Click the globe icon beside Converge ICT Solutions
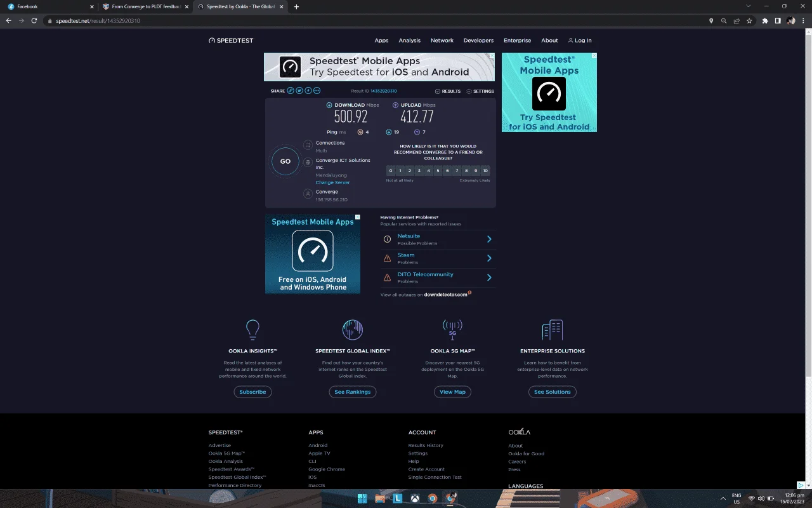Viewport: 812px width, 508px height. click(308, 162)
